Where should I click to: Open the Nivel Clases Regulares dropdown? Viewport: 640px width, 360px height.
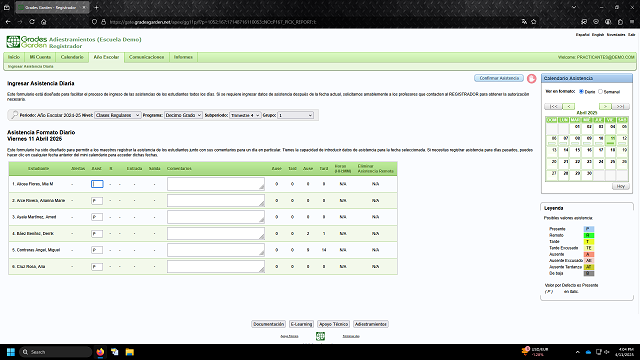pos(118,115)
